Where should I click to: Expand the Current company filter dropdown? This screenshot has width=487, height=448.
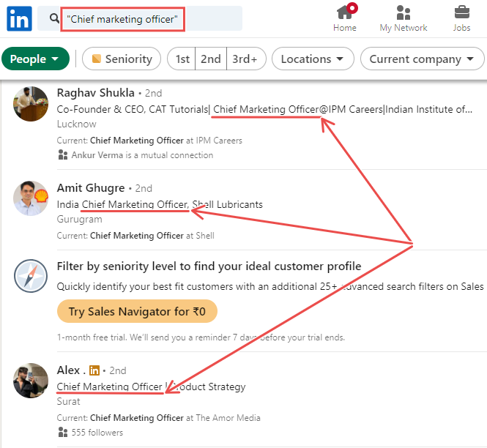coord(422,59)
